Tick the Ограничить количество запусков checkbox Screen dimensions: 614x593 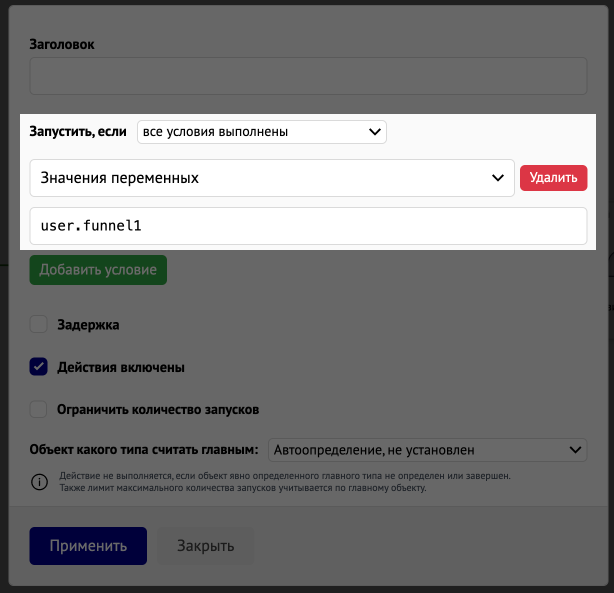click(38, 409)
